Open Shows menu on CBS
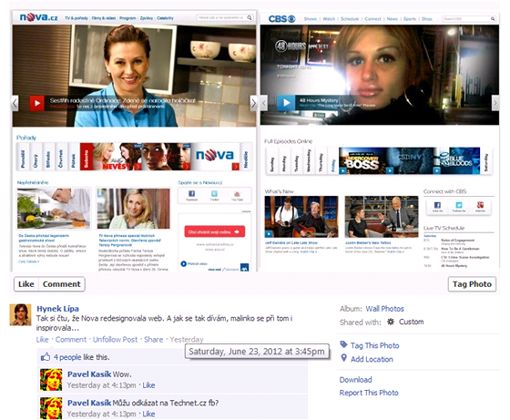 311,19
